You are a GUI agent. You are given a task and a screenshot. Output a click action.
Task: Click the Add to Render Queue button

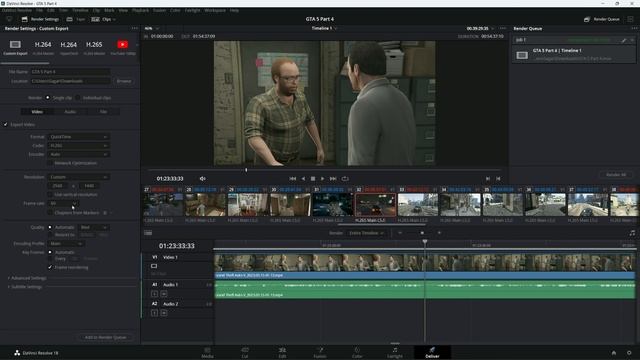[105, 338]
